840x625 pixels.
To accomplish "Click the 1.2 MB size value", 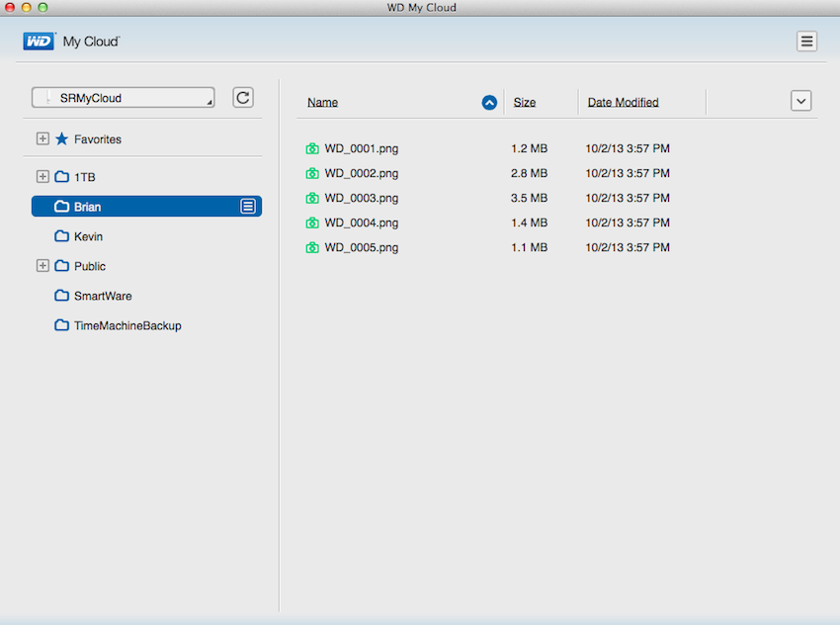I will click(x=530, y=148).
